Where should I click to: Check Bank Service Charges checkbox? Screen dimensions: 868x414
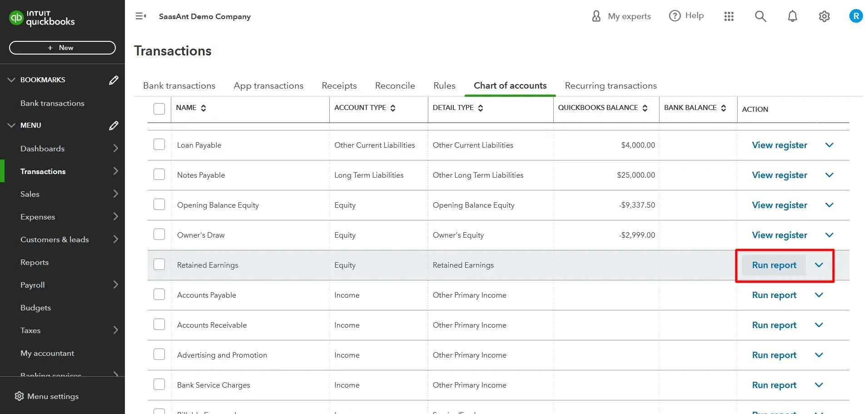click(x=159, y=384)
